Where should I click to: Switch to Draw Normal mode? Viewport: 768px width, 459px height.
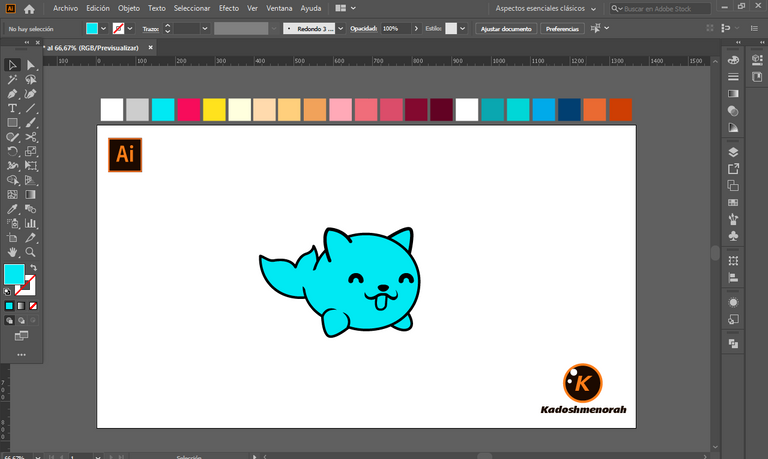pos(9,321)
